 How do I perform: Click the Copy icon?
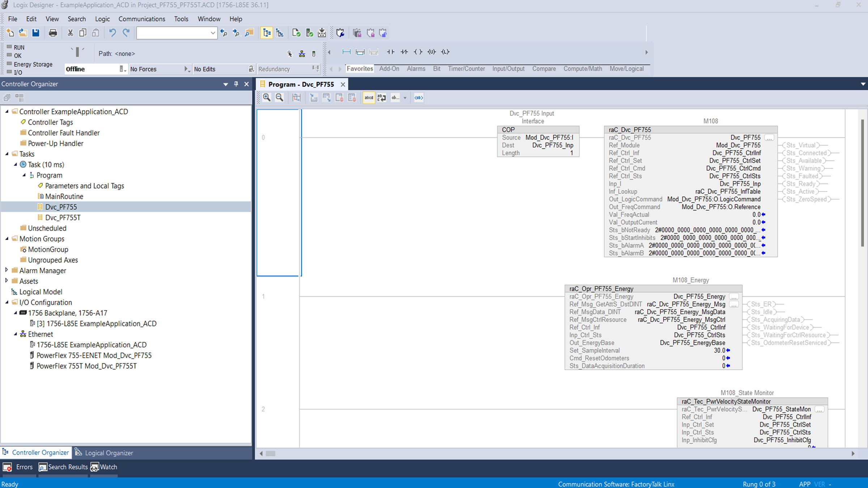tap(83, 33)
